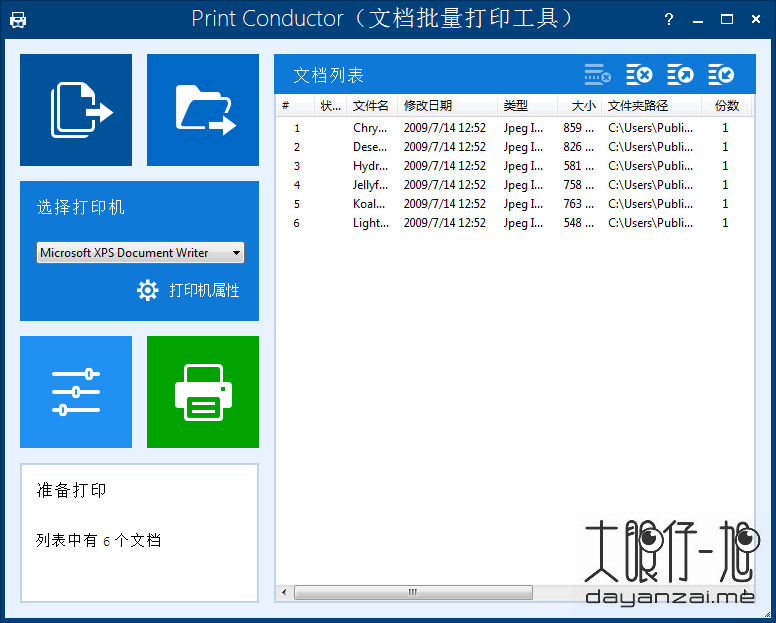The image size is (776, 623).
Task: Maximize the Print Conductor window
Action: coord(727,19)
